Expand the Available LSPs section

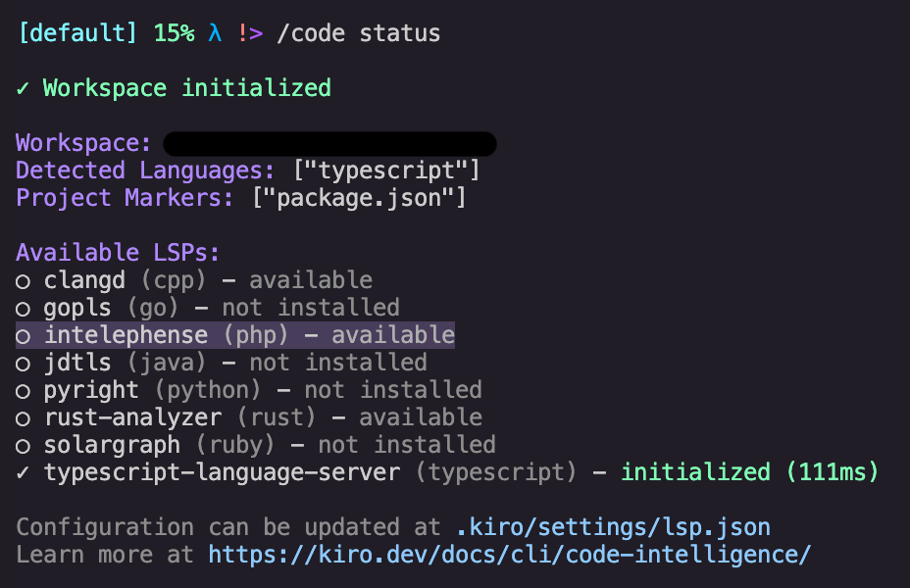click(118, 252)
